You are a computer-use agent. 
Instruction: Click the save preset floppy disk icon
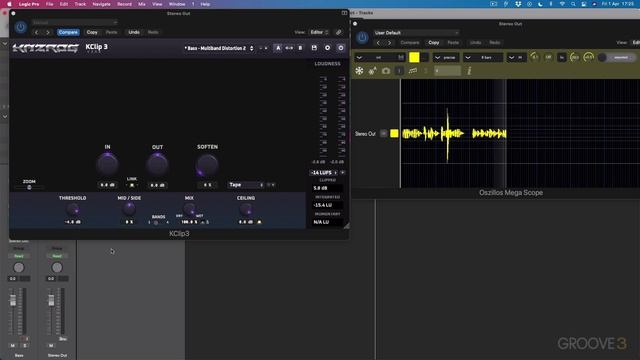[314, 48]
